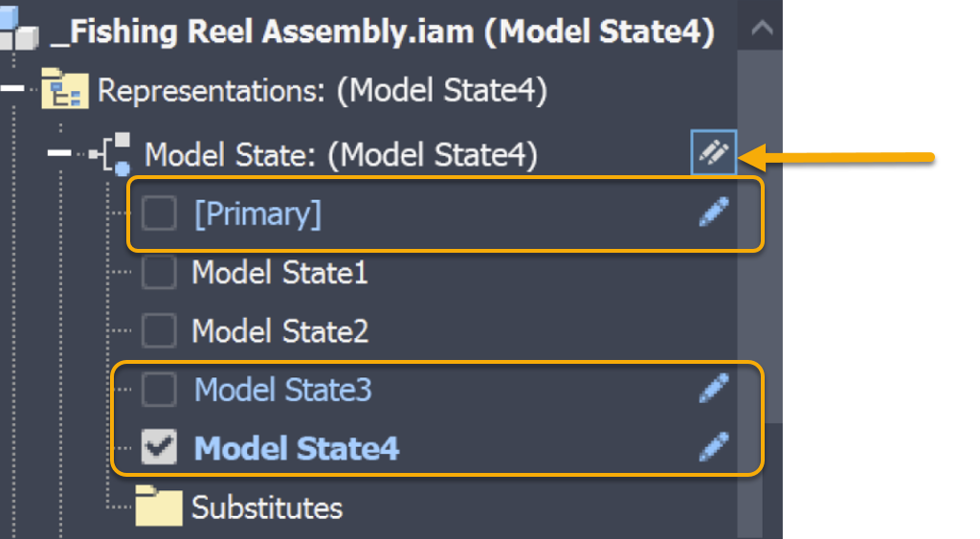Click the pencil icon on the Primary row
Image resolution: width=980 pixels, height=539 pixels.
[714, 213]
